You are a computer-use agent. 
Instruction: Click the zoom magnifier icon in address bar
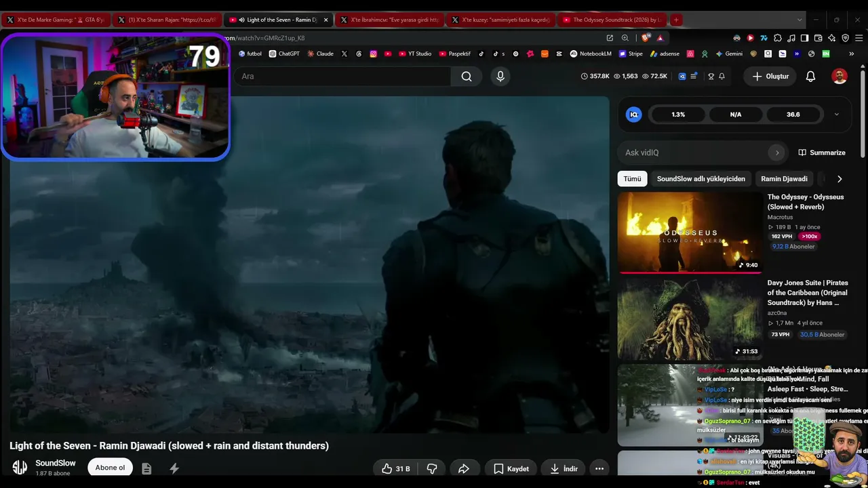click(x=625, y=38)
